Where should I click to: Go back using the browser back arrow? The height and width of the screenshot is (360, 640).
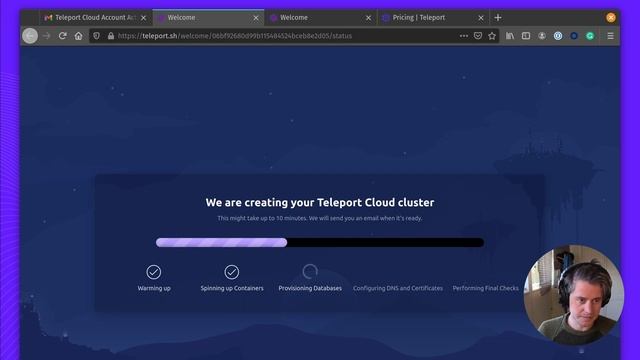(30, 36)
